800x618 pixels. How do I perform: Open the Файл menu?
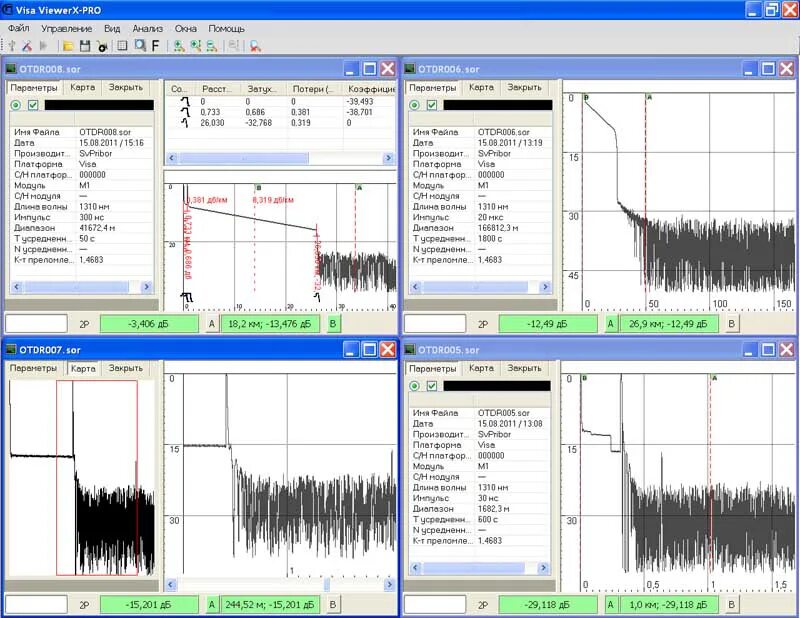click(18, 29)
